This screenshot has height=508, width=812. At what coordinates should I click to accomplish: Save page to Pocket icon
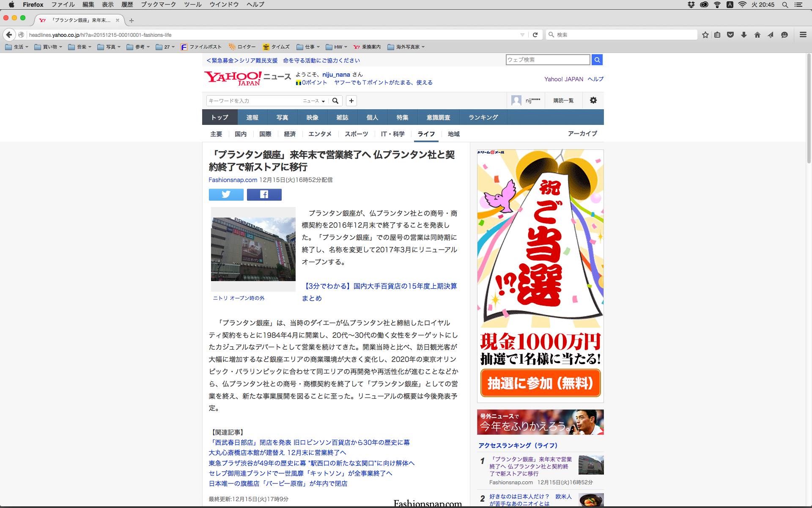730,35
